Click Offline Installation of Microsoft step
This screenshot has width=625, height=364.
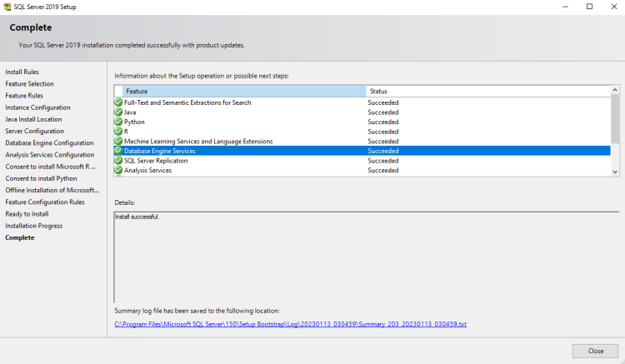52,190
